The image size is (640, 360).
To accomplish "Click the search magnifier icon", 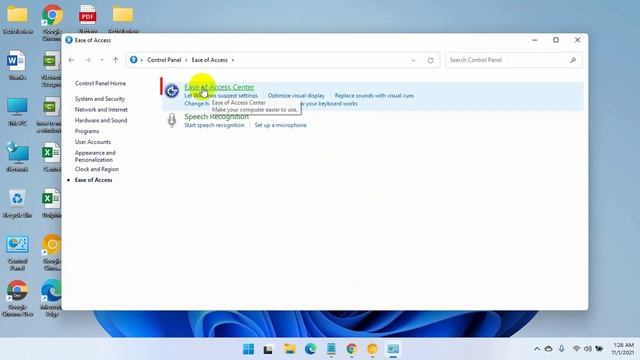I will [573, 60].
